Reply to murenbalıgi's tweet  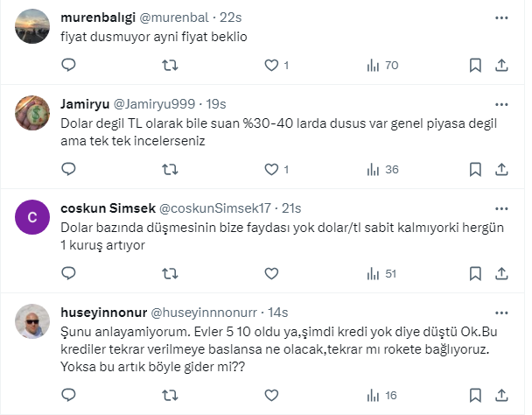[x=69, y=65]
